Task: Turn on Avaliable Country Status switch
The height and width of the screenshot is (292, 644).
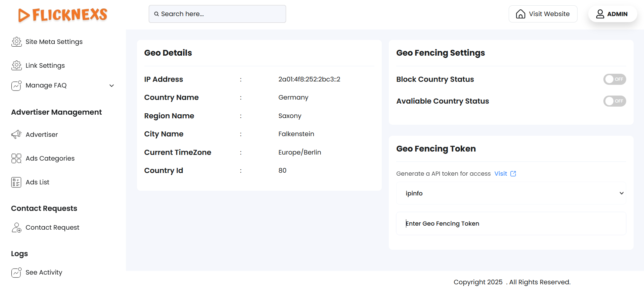Action: 614,101
